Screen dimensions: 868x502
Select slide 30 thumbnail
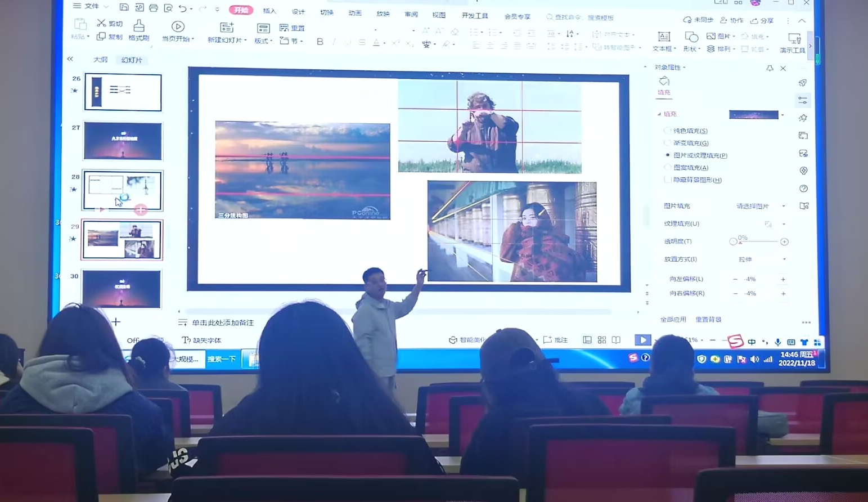122,289
